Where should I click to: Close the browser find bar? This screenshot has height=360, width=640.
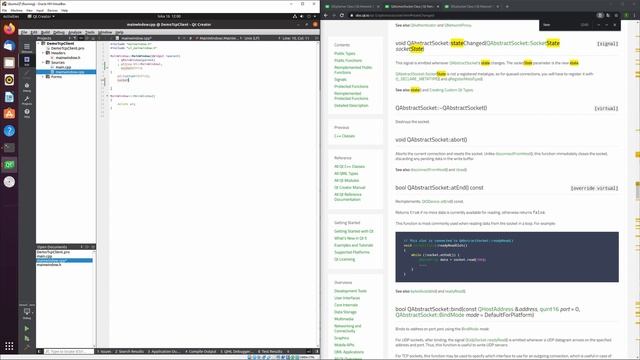pyautogui.click(x=615, y=25)
